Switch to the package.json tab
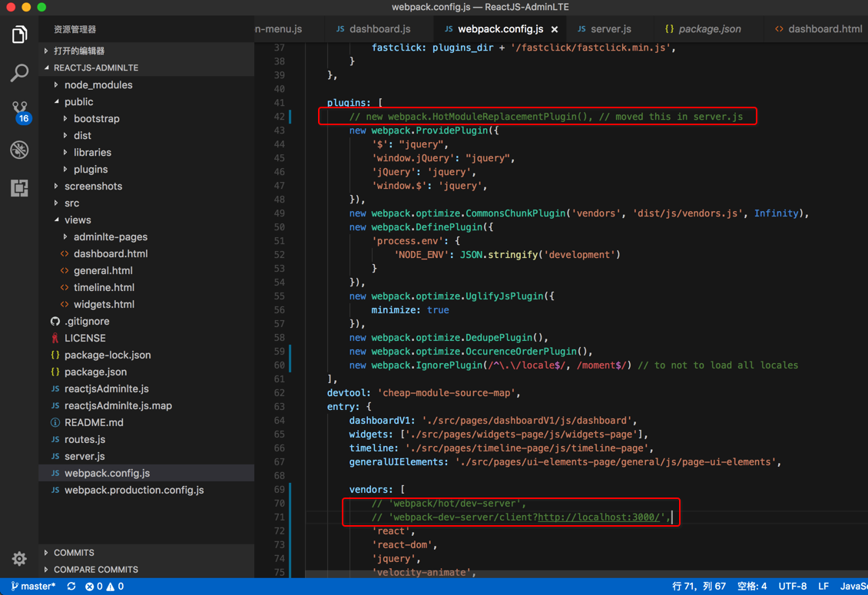 [709, 29]
